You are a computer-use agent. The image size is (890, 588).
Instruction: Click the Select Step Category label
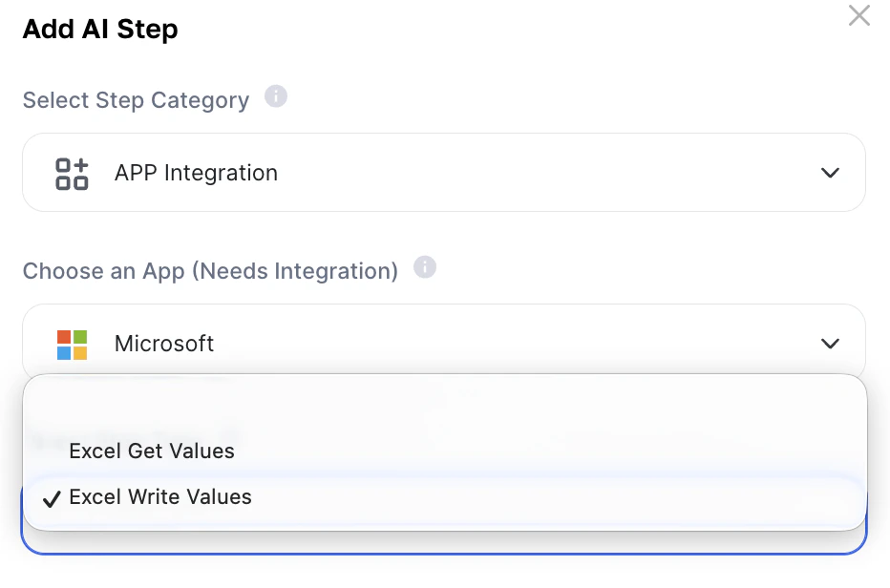pos(136,101)
